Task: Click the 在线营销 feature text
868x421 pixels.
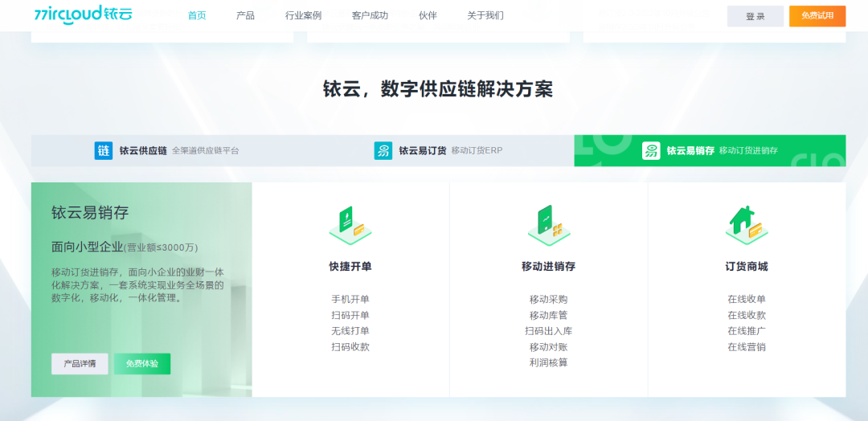Action: click(x=747, y=347)
